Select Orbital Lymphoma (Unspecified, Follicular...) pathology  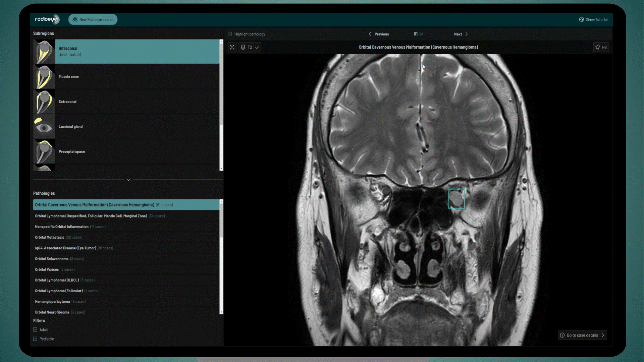click(126, 216)
